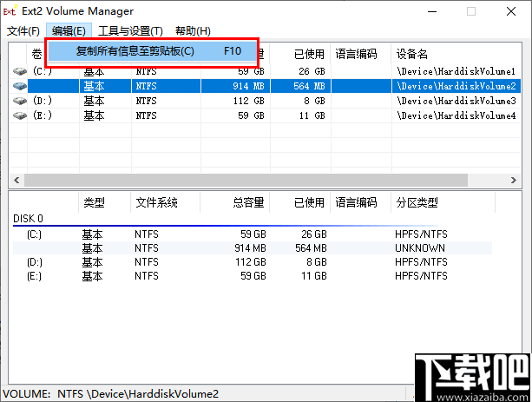Minimize the Ext2 Volume Manager window
The width and height of the screenshot is (532, 402).
pos(432,11)
